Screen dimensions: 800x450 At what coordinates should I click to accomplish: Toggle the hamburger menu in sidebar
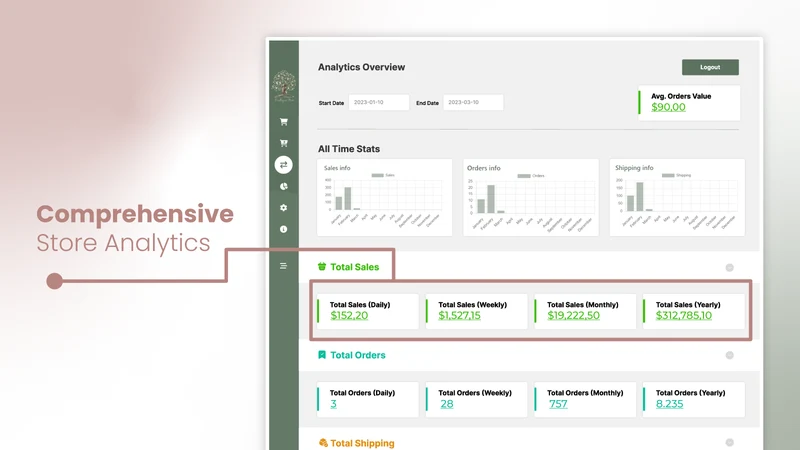pyautogui.click(x=283, y=266)
